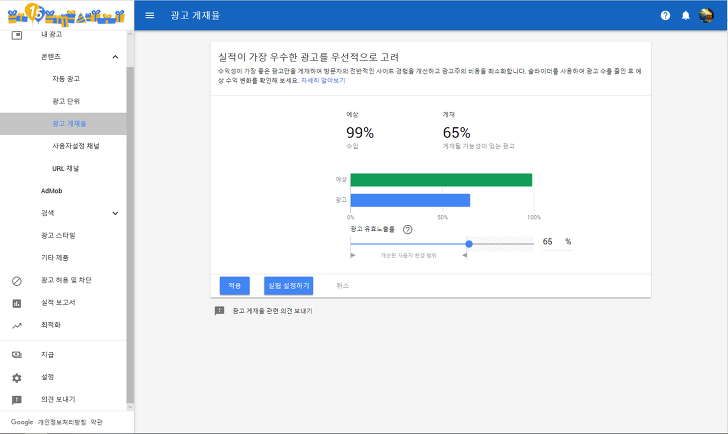Click the sidebar scroll down arrow
The image size is (728, 434).
point(130,407)
